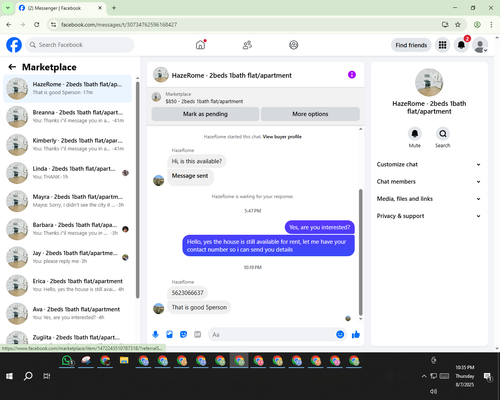Click the large listing thumbnail in right panel
This screenshot has width=500, height=400.
click(x=429, y=82)
